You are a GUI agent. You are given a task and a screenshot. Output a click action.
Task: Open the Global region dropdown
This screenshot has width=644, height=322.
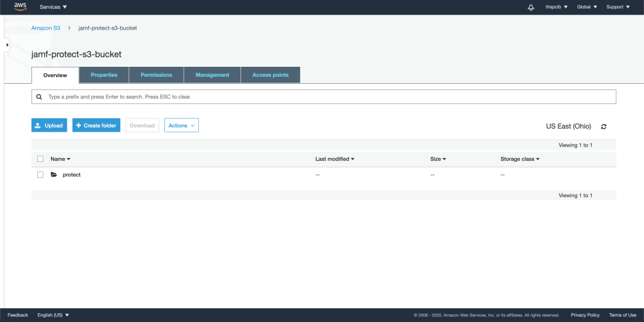tap(587, 7)
